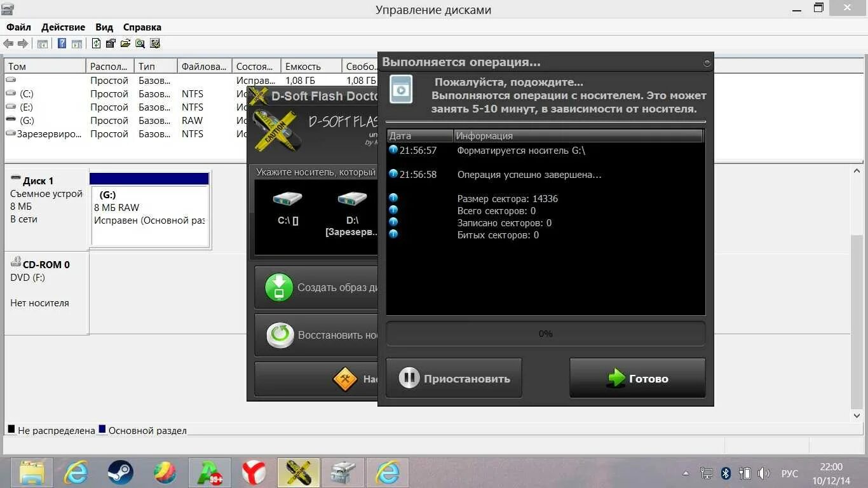868x488 pixels.
Task: Refresh disks with the green arrows icon
Action: 96,43
